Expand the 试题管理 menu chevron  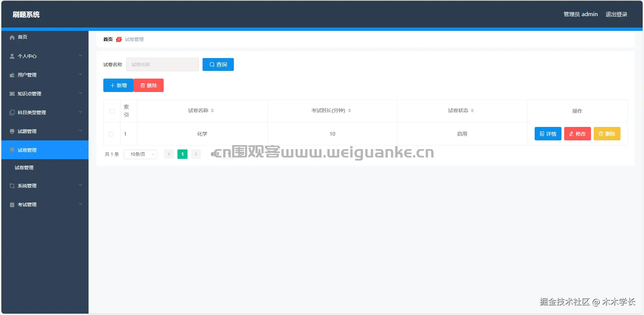[x=80, y=131]
